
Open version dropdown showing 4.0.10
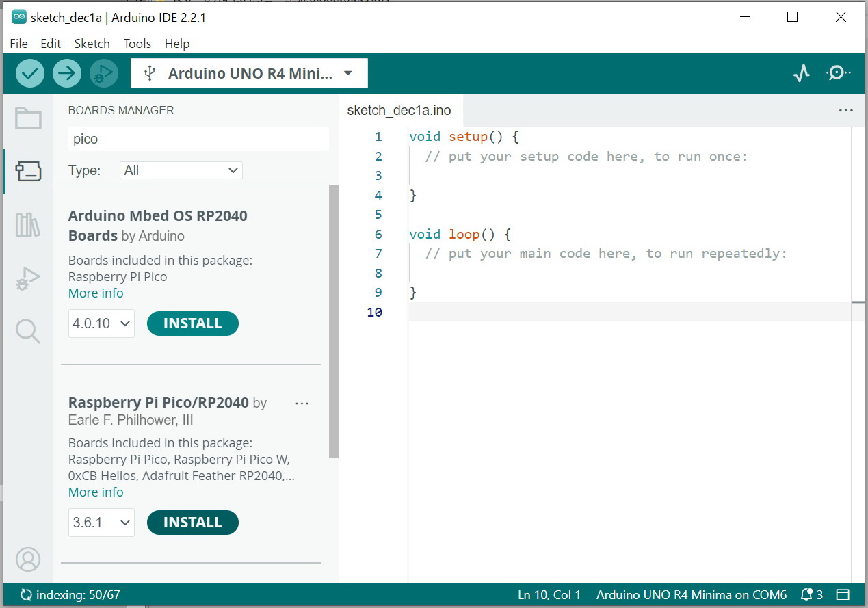(101, 323)
